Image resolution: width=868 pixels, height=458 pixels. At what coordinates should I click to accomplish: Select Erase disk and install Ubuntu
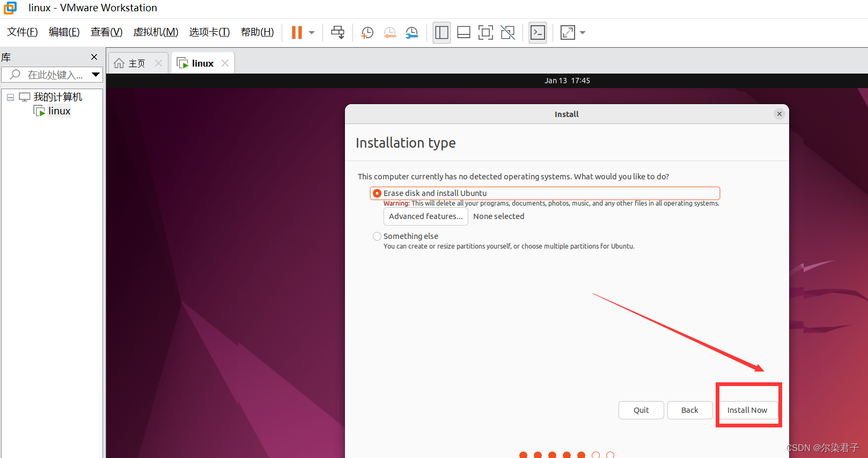click(545, 193)
